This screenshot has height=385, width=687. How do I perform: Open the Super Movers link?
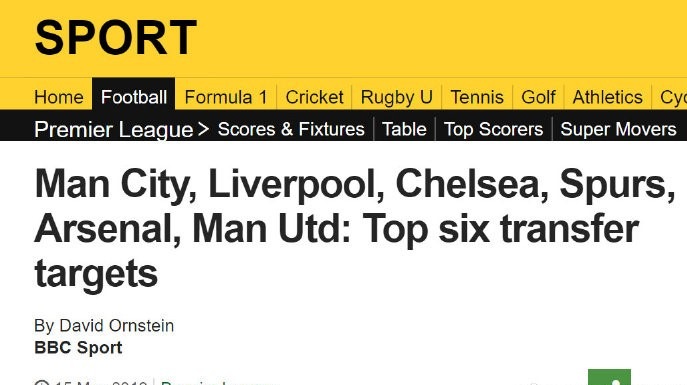tap(618, 129)
